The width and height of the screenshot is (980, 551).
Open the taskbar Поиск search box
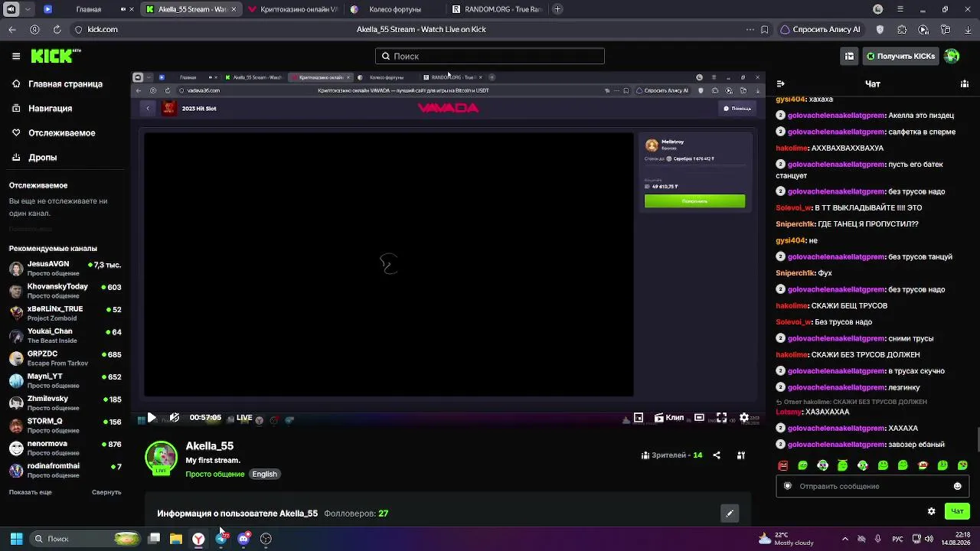pyautogui.click(x=86, y=539)
